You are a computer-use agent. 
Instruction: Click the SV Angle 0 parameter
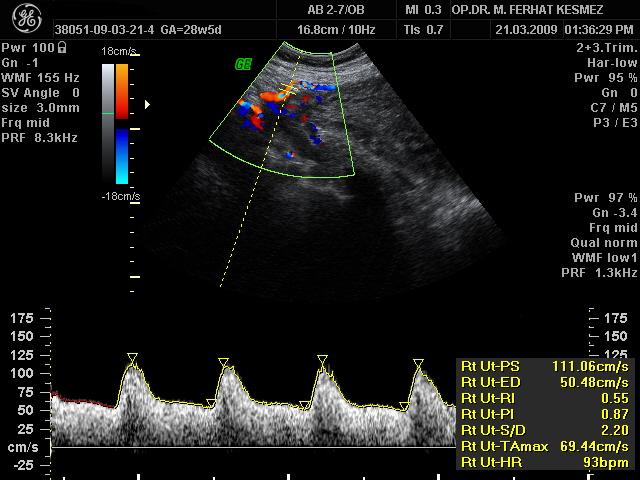(41, 92)
